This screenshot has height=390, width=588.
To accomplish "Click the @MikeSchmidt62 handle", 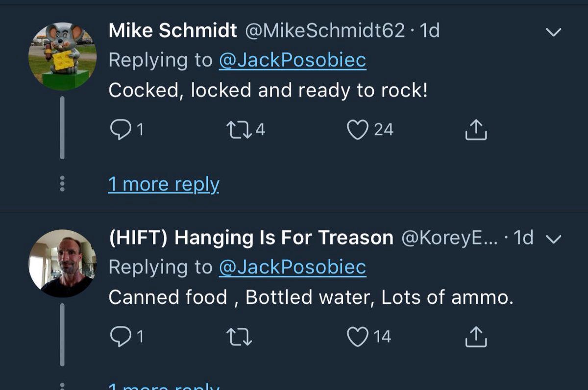I will pos(324,31).
